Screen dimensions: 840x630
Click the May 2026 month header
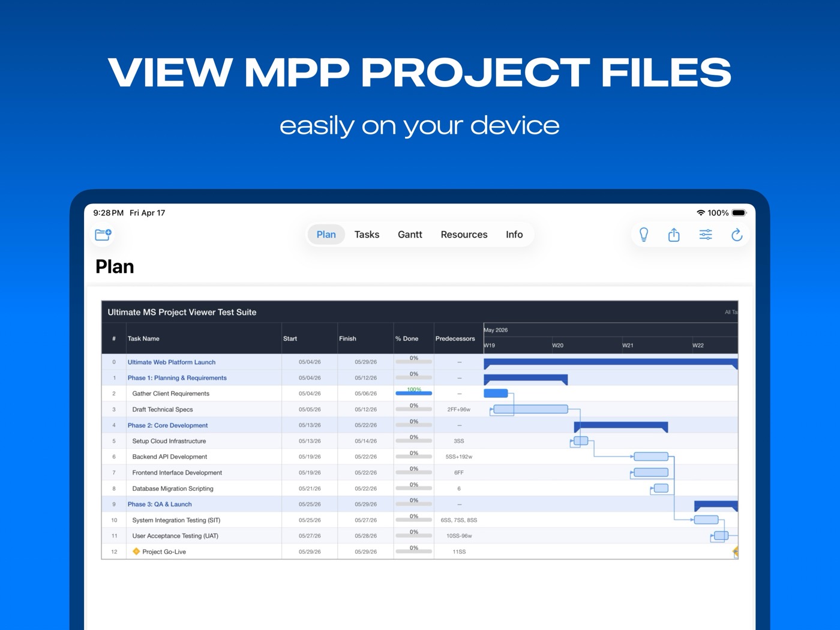pos(496,330)
